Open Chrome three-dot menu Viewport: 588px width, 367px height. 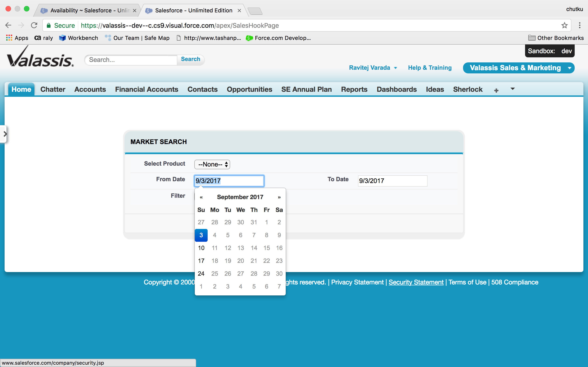[580, 25]
